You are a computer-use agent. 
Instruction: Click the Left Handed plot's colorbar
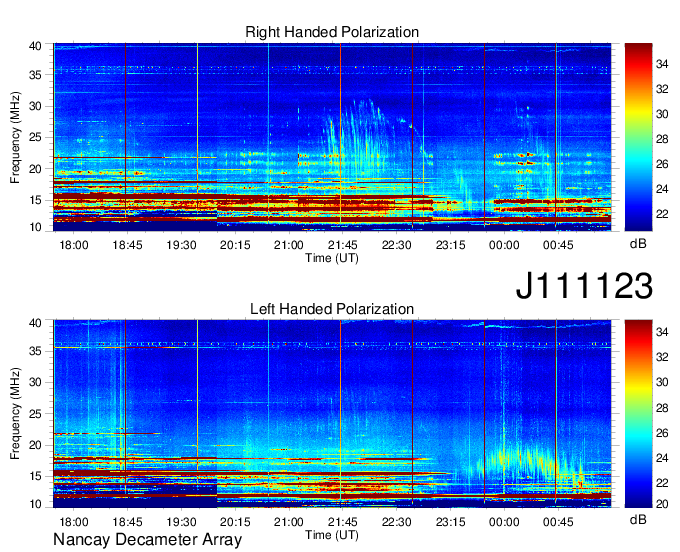[x=638, y=414]
